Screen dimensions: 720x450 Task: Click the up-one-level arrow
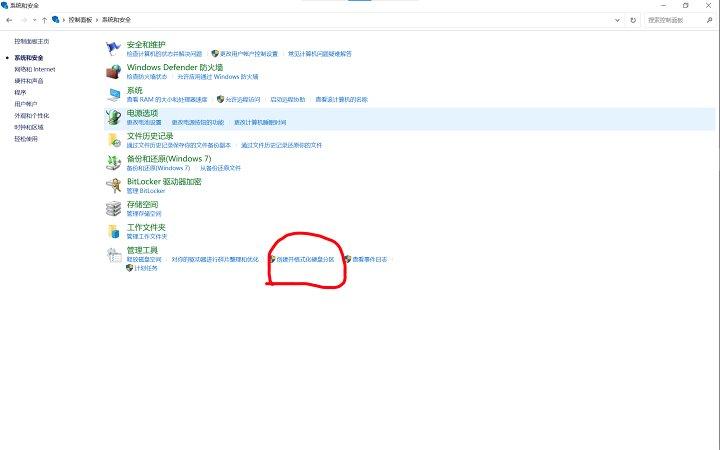tap(45, 20)
